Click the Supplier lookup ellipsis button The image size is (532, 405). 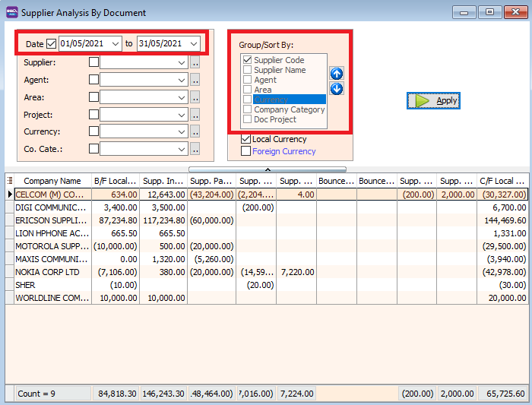(195, 62)
